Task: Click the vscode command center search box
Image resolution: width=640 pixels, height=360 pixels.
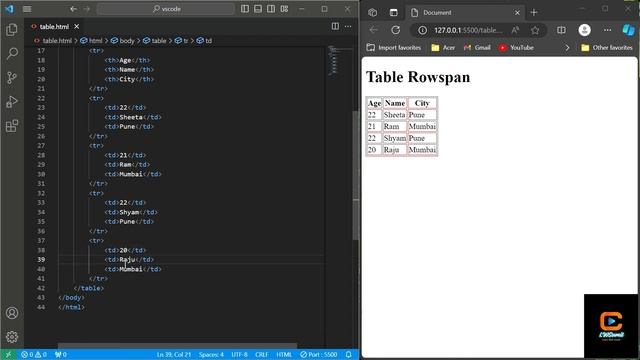Action: [166, 9]
